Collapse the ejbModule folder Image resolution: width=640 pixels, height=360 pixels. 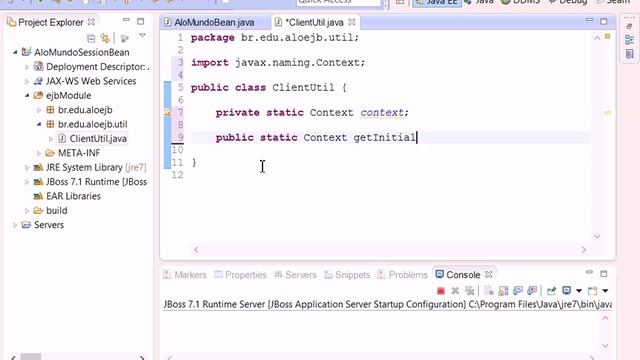point(27,96)
